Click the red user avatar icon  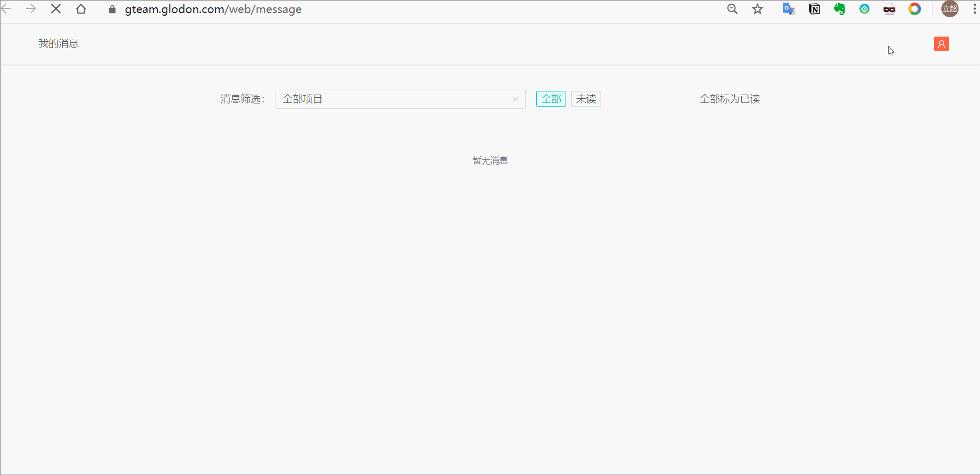(941, 44)
